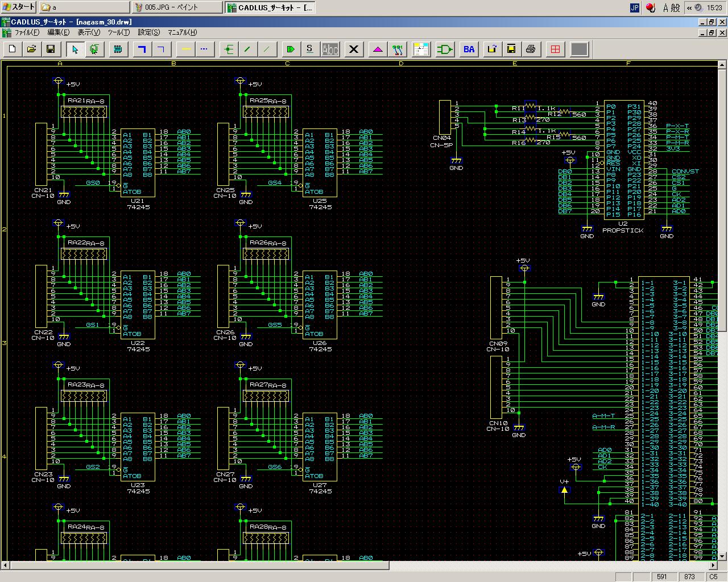Select the yellow solid line tool
Screen dimensions: 728x582
coord(185,49)
